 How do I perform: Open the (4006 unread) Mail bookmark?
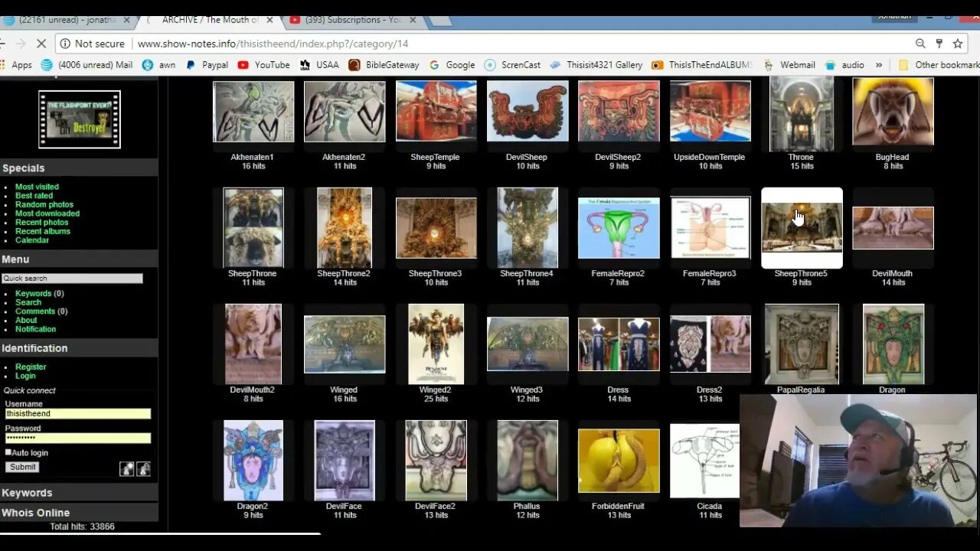point(87,65)
